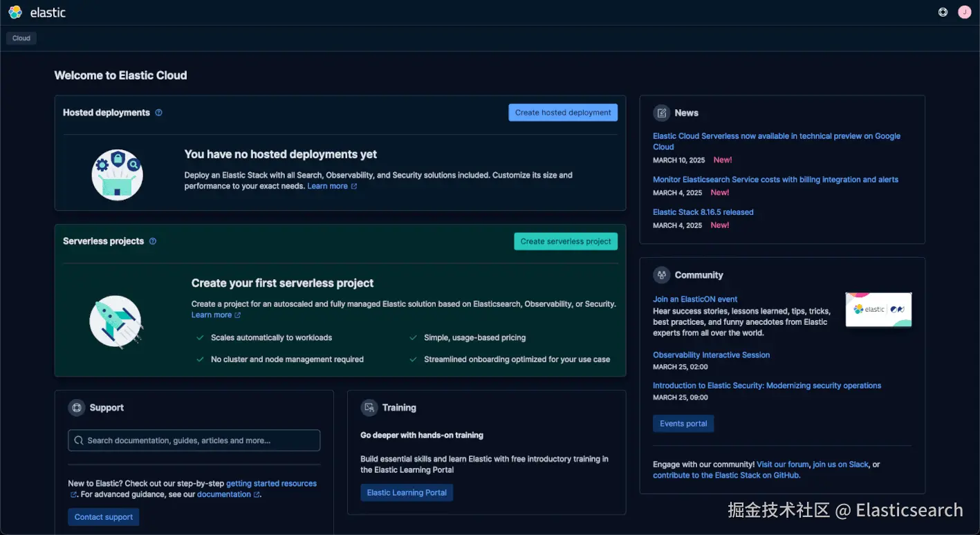980x535 pixels.
Task: Click the Cloud breadcrumb
Action: point(21,38)
